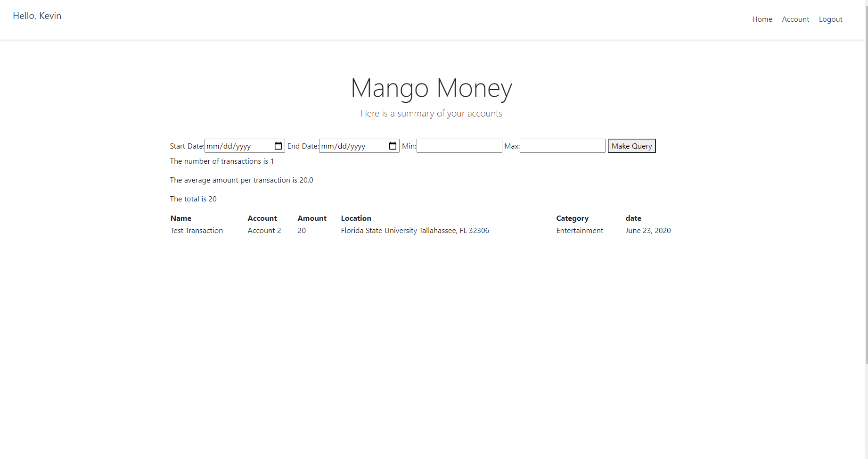Screen dimensions: 868x459
Task: Click the Account 2 cell
Action: coord(264,230)
